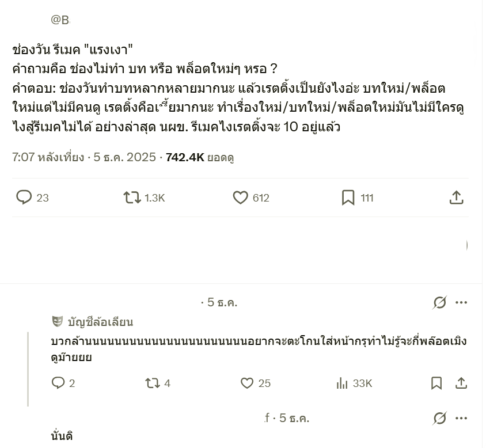This screenshot has width=486, height=448.
Task: Open Grok icon on the first reply
Action: click(439, 302)
